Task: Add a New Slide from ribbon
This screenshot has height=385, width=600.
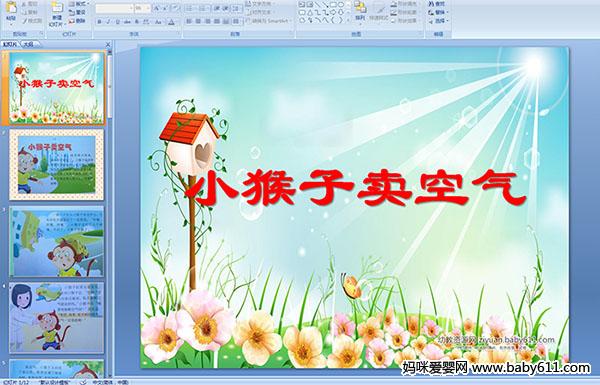Action: [x=57, y=13]
